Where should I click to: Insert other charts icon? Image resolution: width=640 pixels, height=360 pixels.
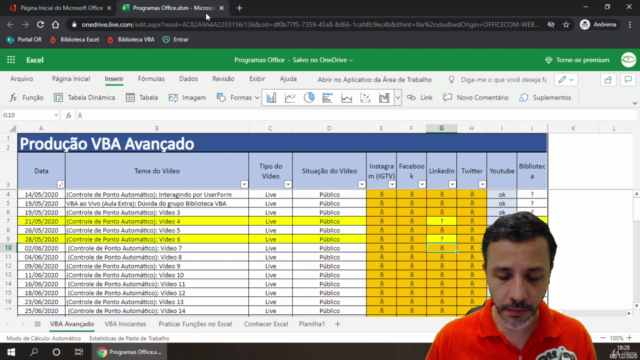(384, 98)
